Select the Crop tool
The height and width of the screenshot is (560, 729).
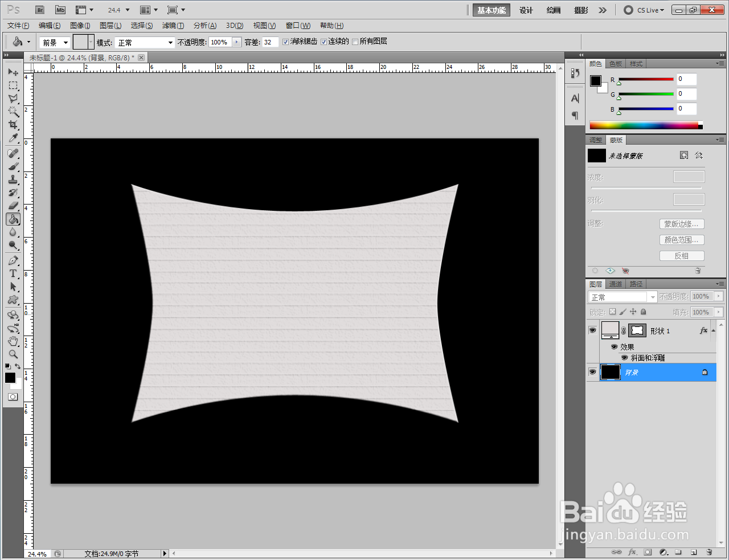[13, 125]
